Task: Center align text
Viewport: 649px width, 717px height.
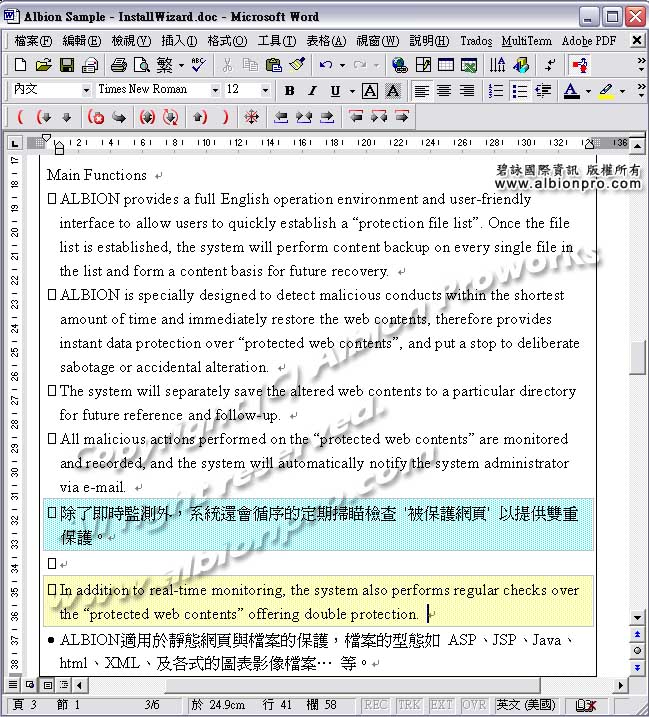Action: pyautogui.click(x=444, y=91)
